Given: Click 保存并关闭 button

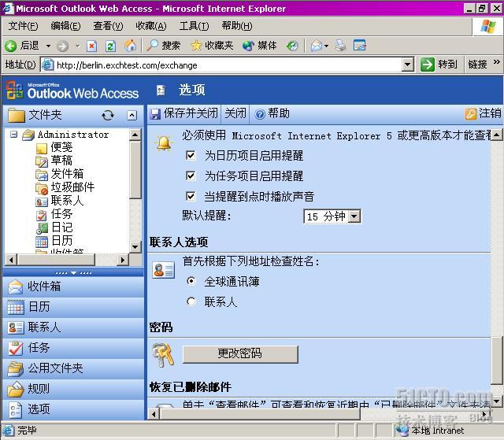Looking at the screenshot, I should 184,113.
